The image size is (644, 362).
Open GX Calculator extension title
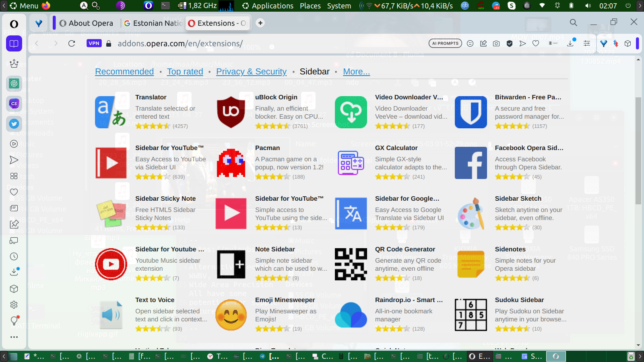point(396,148)
